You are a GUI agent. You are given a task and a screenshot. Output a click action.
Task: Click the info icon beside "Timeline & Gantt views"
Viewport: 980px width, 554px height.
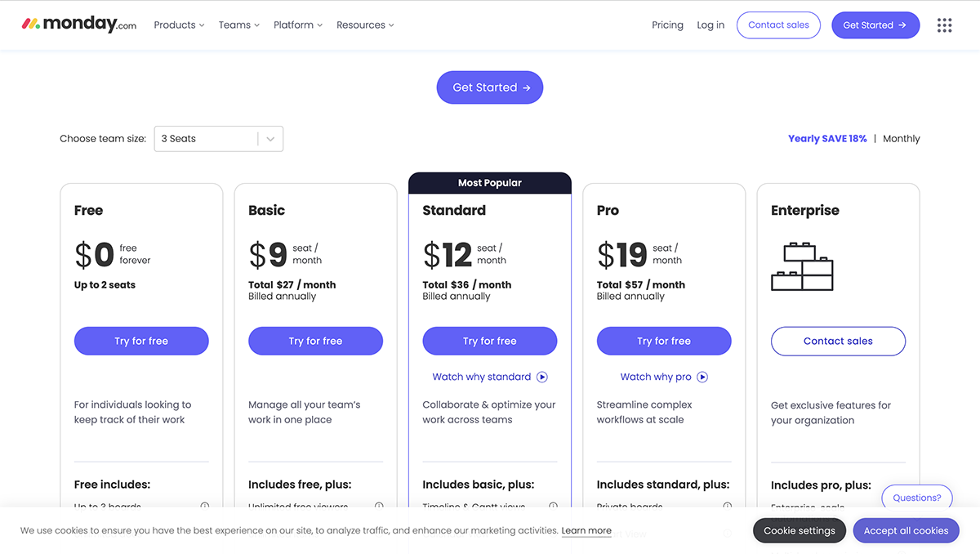[553, 507]
